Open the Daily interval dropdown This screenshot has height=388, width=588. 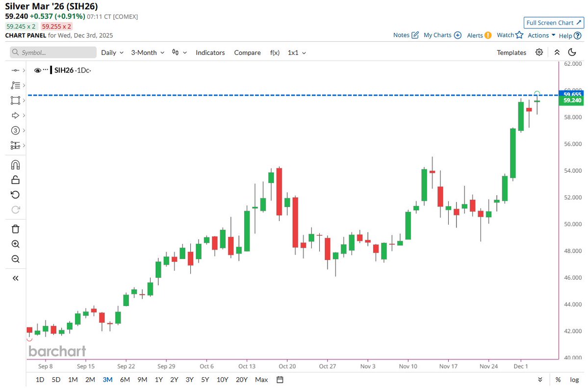click(112, 52)
